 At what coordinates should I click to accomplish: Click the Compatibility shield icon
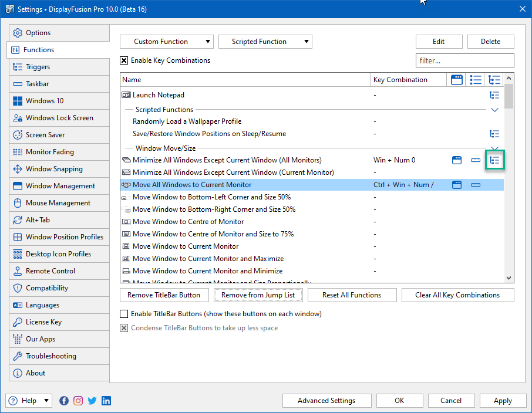[x=17, y=288]
